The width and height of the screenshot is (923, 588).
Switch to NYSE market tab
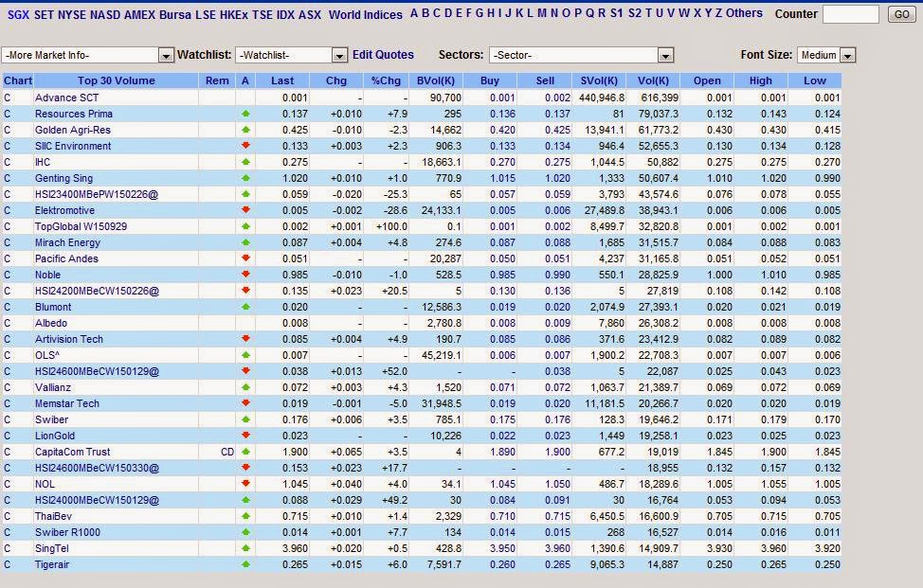click(72, 15)
